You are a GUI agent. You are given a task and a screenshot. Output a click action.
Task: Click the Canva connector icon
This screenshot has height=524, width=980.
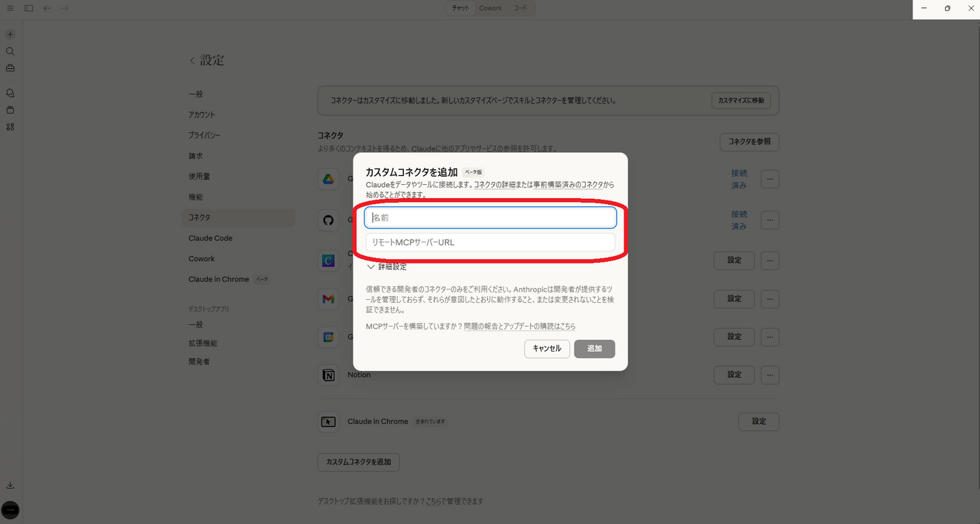click(x=327, y=261)
